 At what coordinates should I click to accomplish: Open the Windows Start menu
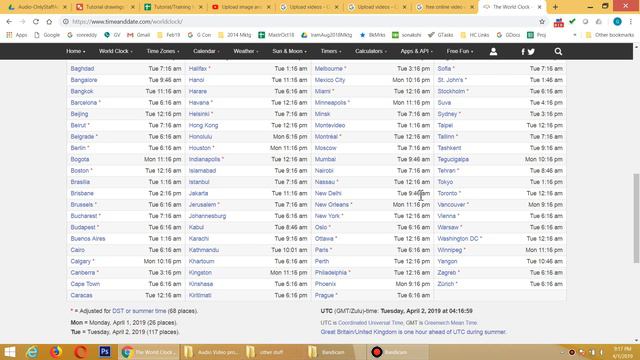tap(10, 352)
